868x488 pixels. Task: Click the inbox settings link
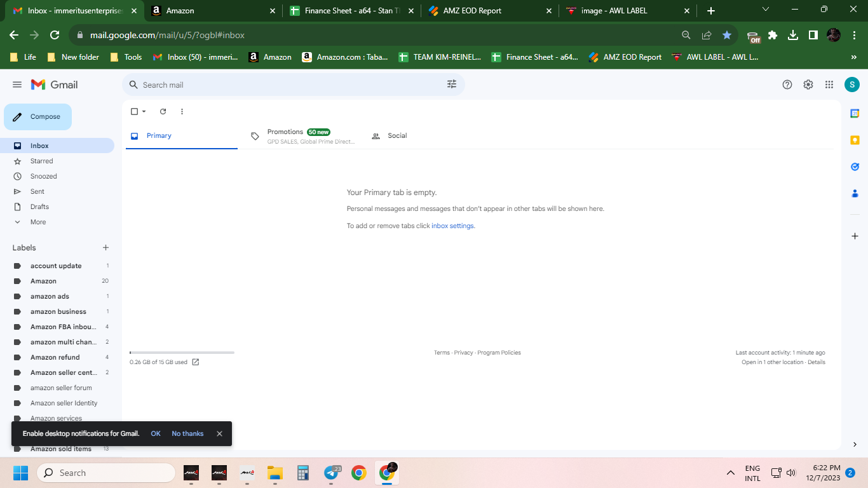452,226
